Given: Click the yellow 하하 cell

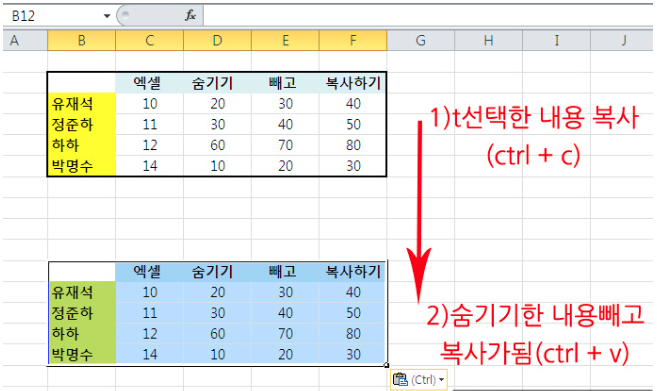Looking at the screenshot, I should 82,145.
